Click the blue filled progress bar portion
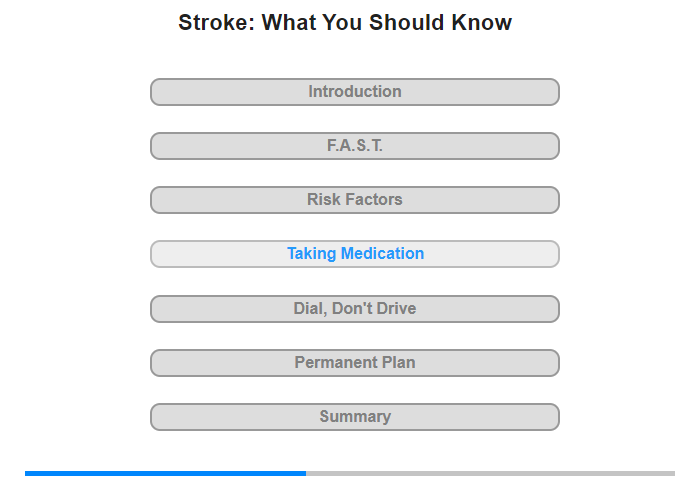 pos(165,473)
